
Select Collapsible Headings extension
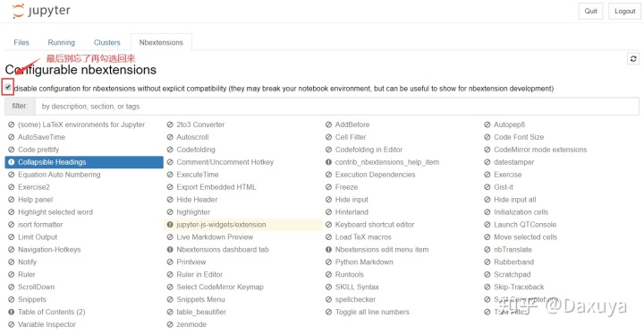click(84, 162)
